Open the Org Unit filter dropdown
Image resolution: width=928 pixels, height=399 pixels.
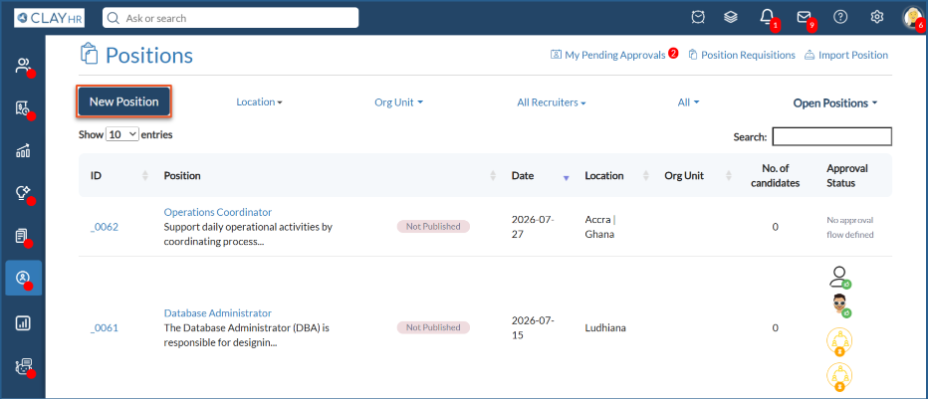pos(399,102)
